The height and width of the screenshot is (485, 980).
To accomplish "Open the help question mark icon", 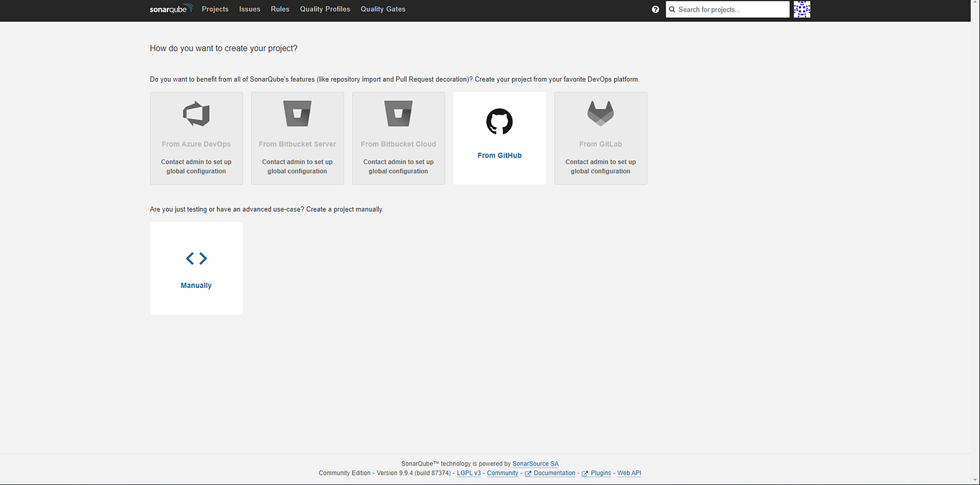I will pos(655,9).
